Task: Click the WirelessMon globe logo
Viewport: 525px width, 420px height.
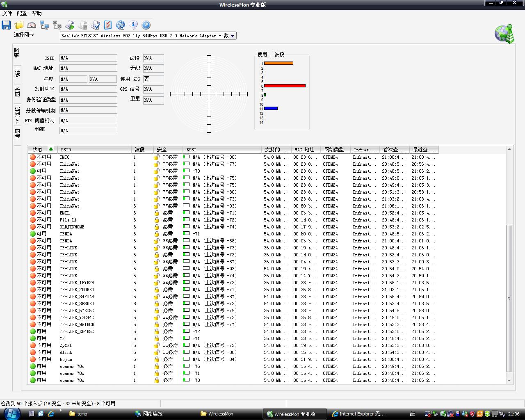Action: tap(504, 34)
